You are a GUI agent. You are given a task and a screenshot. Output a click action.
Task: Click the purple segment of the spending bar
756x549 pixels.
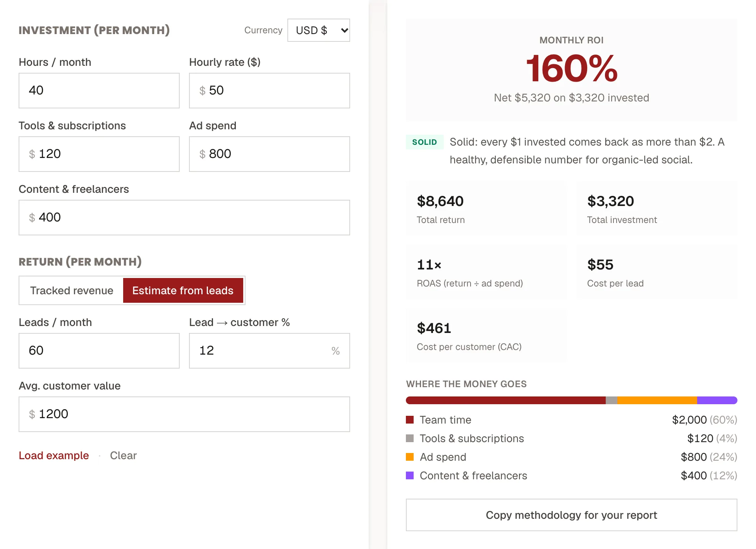point(717,400)
